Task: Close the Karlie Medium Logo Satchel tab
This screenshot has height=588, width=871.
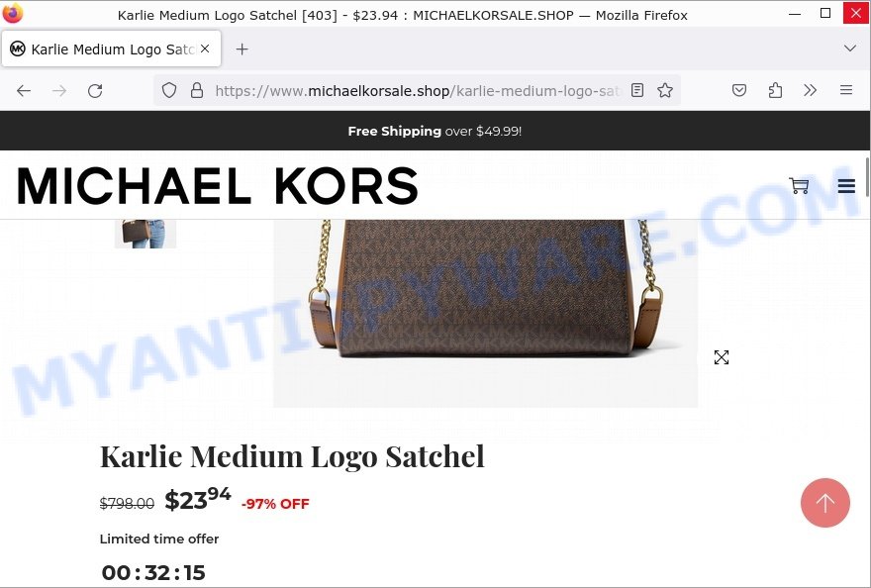Action: pyautogui.click(x=205, y=49)
